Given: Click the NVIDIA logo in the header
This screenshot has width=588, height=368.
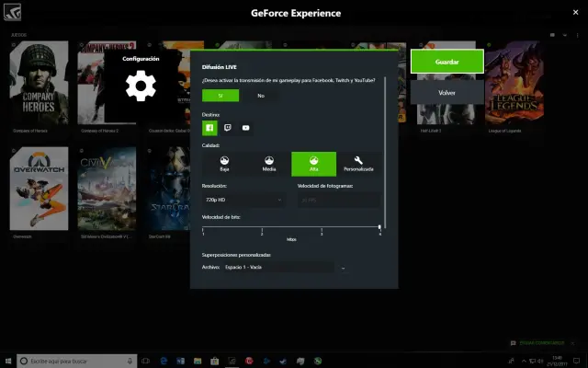Looking at the screenshot, I should [x=12, y=12].
